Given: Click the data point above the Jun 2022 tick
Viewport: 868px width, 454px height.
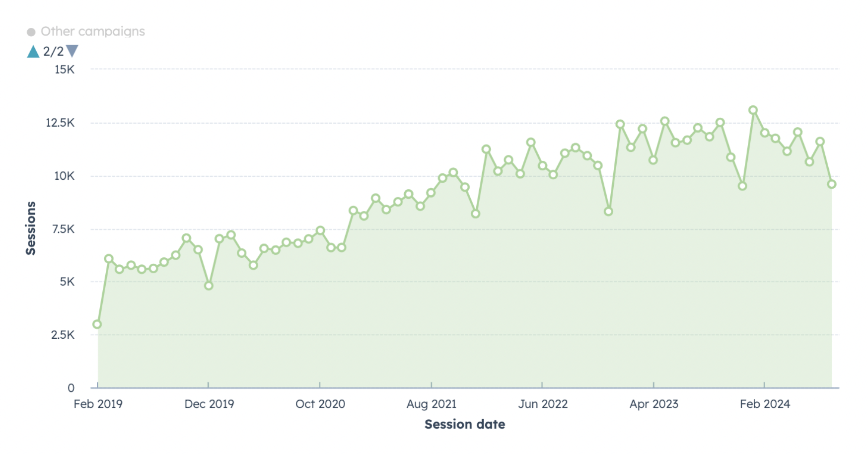Looking at the screenshot, I should [x=542, y=165].
